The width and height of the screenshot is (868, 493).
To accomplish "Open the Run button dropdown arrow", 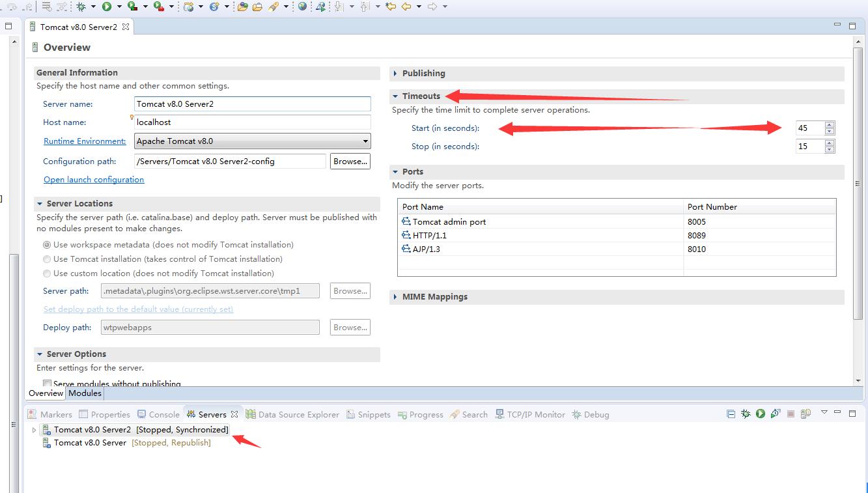I will [x=119, y=7].
